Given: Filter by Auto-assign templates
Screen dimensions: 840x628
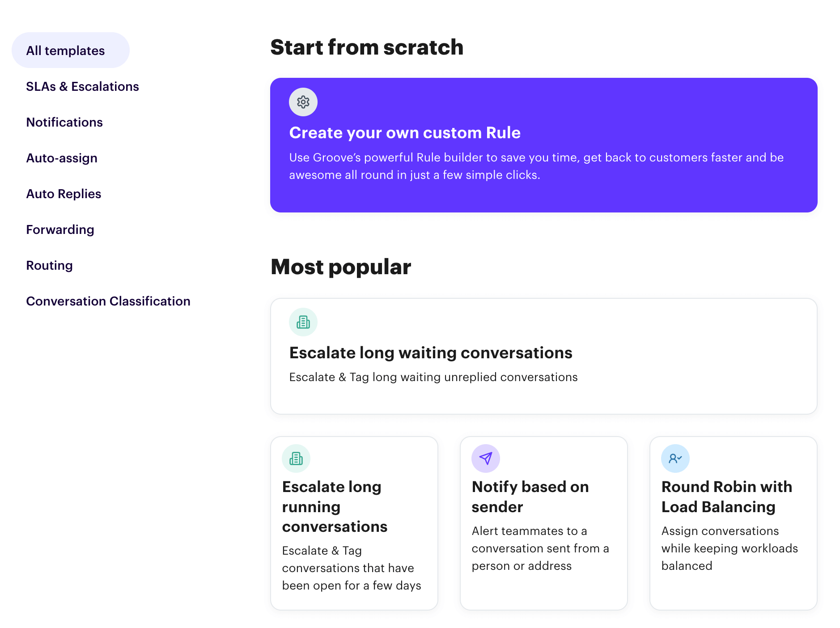Looking at the screenshot, I should coord(62,158).
